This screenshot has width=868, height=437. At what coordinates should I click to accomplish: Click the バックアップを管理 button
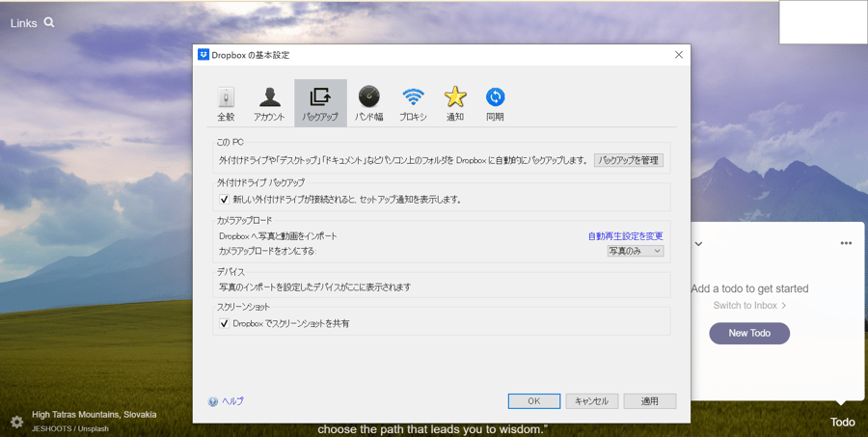tap(629, 160)
